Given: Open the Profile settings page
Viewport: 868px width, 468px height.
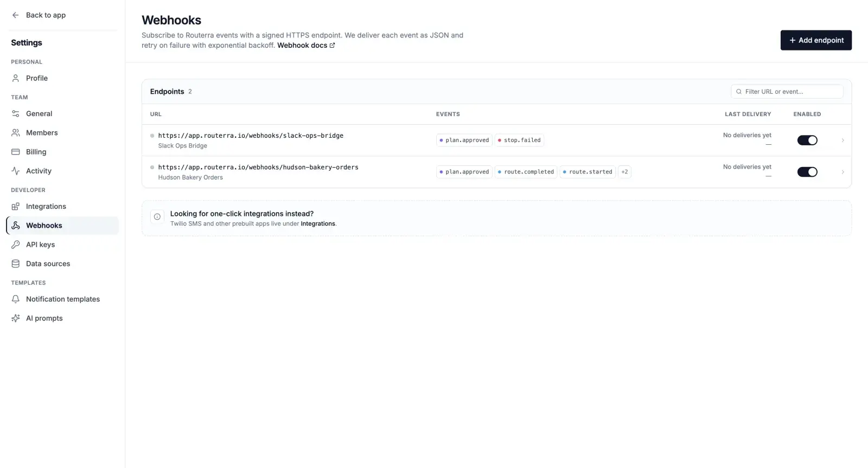Looking at the screenshot, I should coord(62,78).
